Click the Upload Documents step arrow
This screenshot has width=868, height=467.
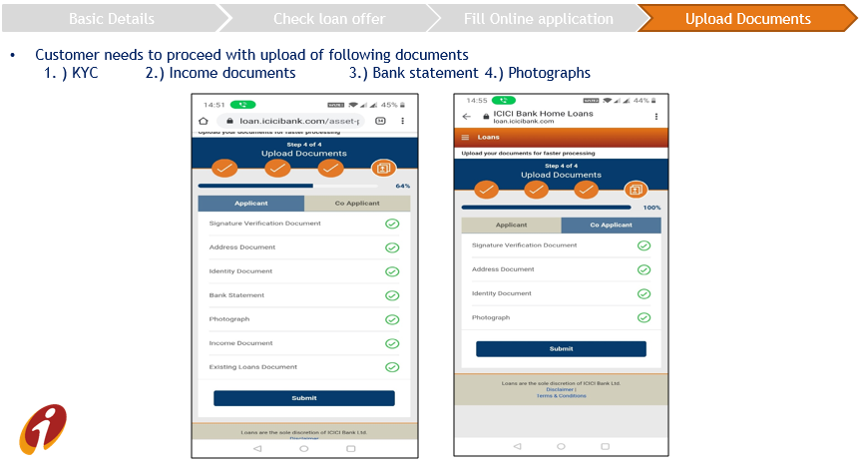point(747,18)
